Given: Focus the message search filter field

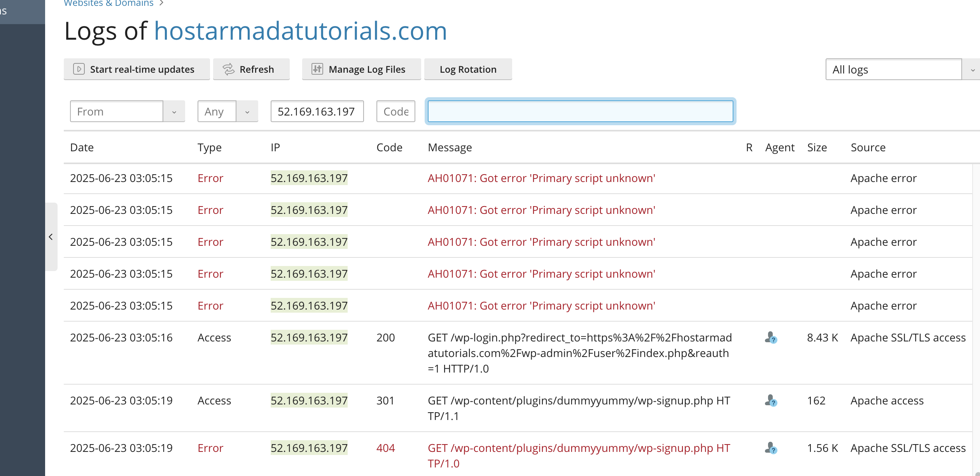Looking at the screenshot, I should pyautogui.click(x=580, y=112).
